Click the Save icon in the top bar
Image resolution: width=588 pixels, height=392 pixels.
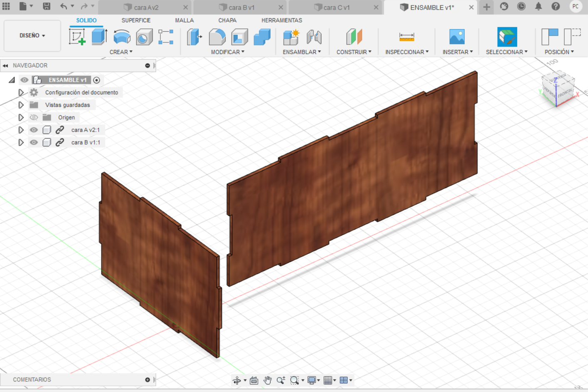47,6
